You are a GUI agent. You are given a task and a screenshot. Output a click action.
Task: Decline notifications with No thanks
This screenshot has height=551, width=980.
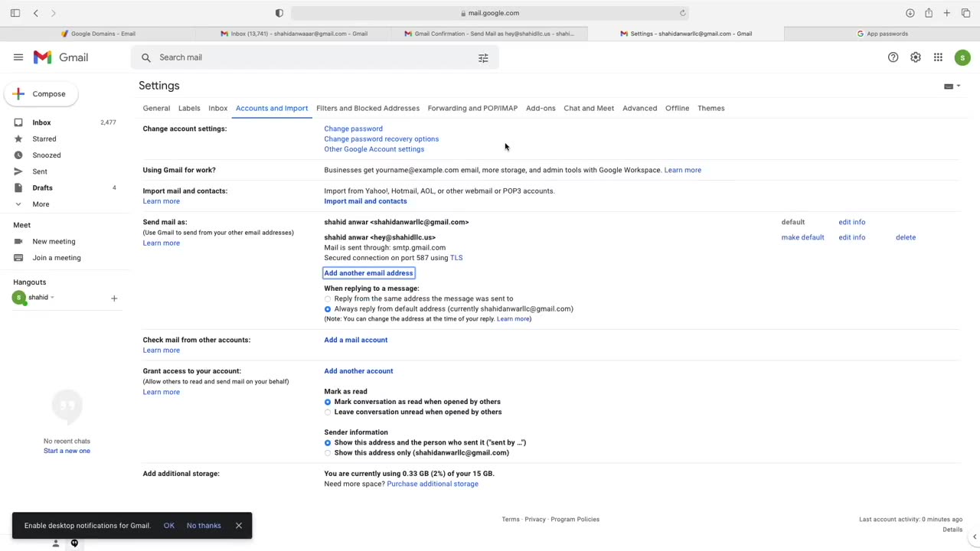pos(204,526)
